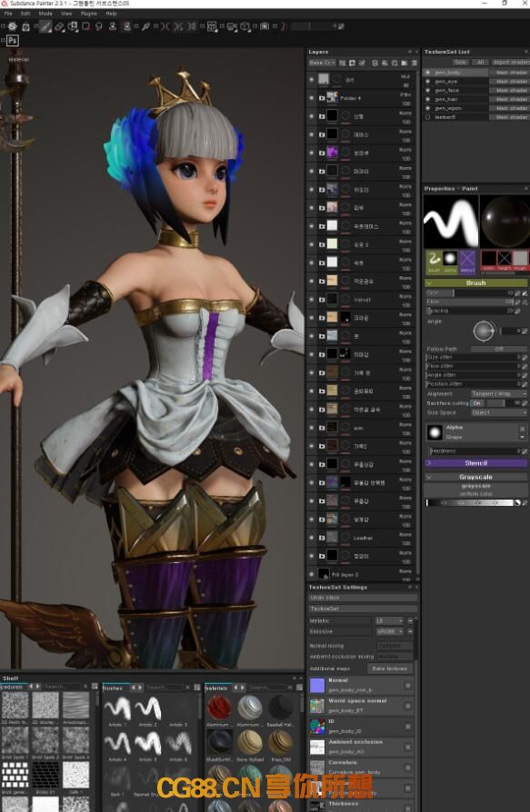Select the Smudge tool in toolbar
This screenshot has width=530, height=812.
98,26
